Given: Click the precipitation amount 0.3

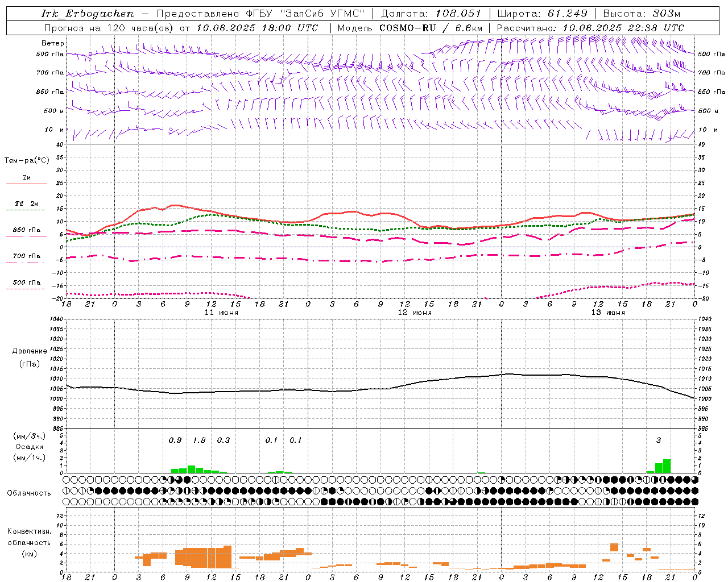Looking at the screenshot, I should coord(224,440).
